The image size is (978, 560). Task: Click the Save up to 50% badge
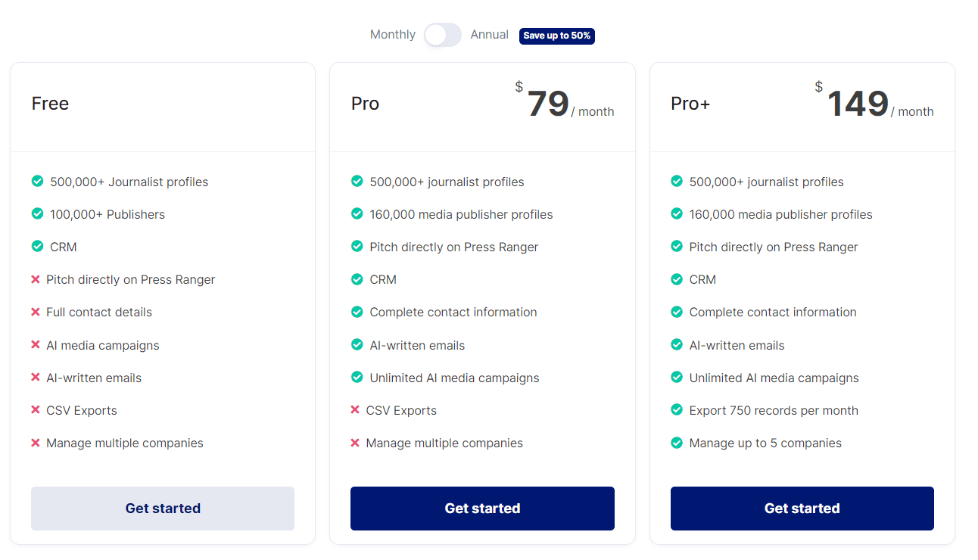[x=556, y=36]
